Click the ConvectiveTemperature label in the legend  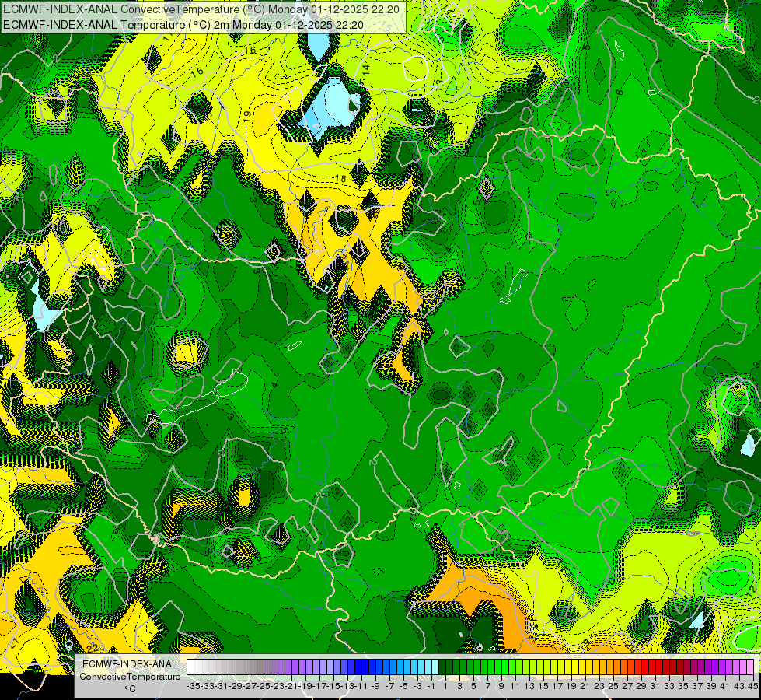(x=130, y=676)
